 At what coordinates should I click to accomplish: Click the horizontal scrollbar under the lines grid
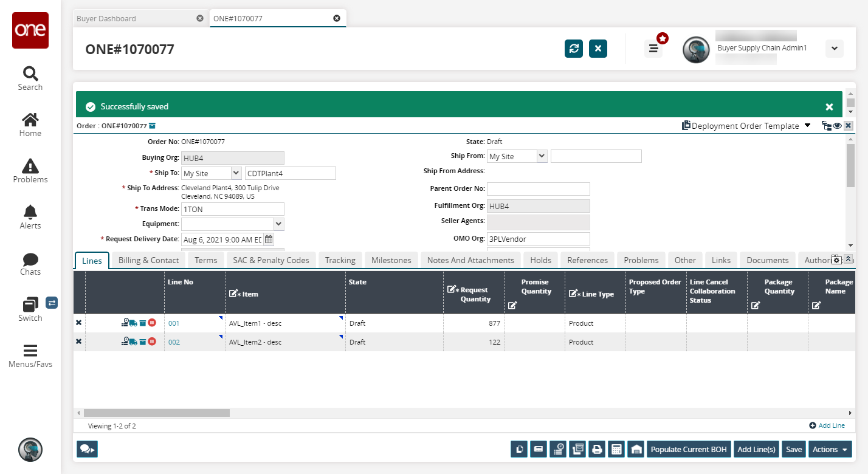(x=157, y=413)
